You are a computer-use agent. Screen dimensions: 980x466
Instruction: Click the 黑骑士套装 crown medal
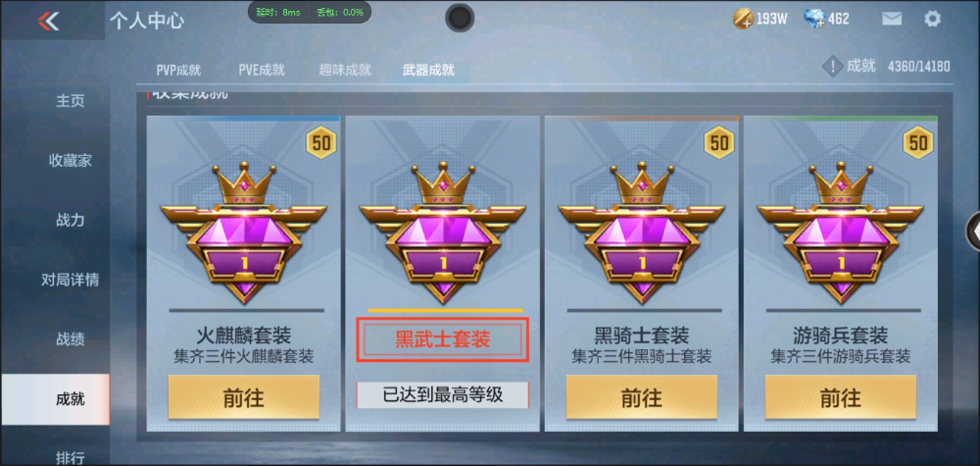click(641, 233)
